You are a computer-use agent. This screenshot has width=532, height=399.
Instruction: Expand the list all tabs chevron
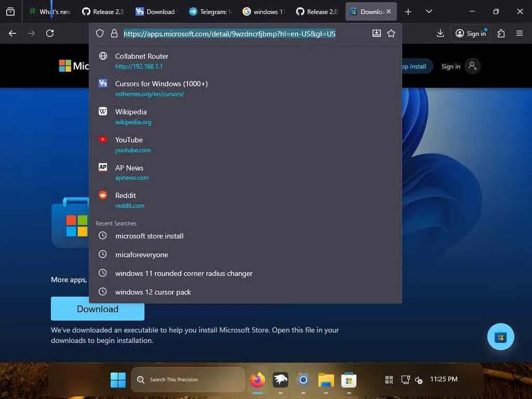pos(429,11)
